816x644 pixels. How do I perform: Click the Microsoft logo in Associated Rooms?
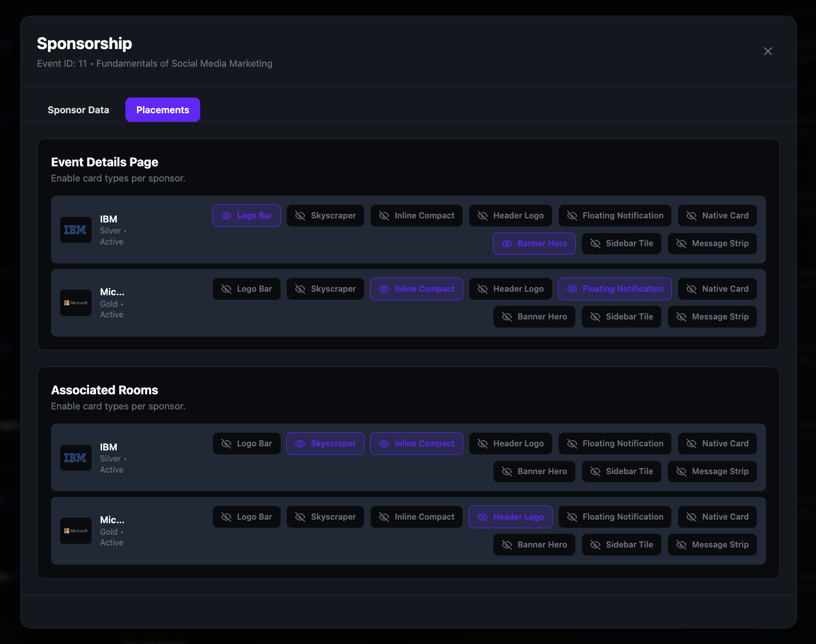tap(76, 531)
